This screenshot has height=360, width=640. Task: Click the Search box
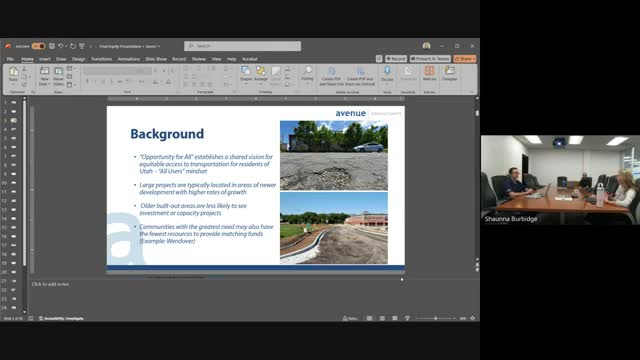pyautogui.click(x=242, y=46)
